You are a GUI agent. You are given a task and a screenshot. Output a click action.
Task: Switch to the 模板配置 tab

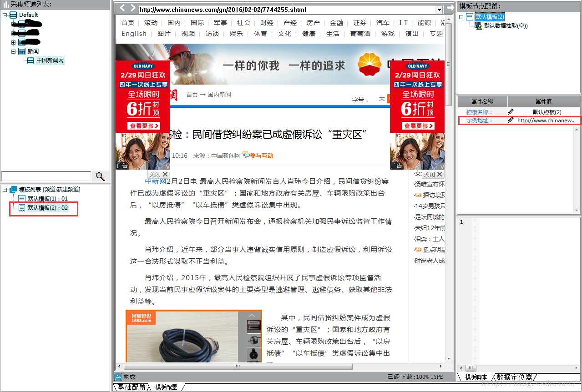click(x=167, y=387)
